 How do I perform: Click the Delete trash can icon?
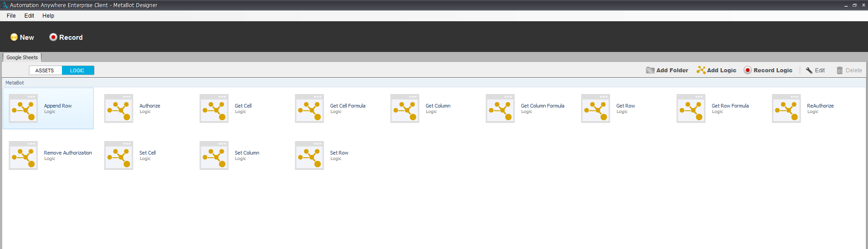click(x=840, y=70)
